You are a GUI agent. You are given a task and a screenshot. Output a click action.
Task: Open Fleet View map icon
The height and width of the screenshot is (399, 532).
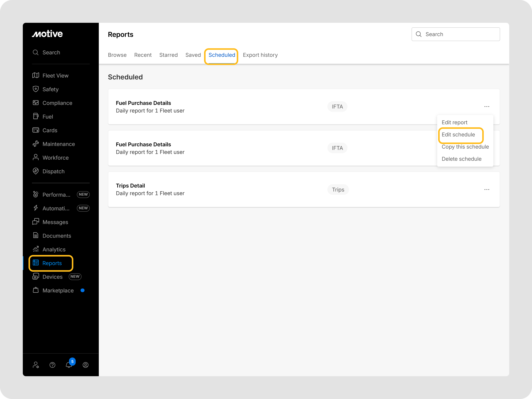(x=36, y=75)
